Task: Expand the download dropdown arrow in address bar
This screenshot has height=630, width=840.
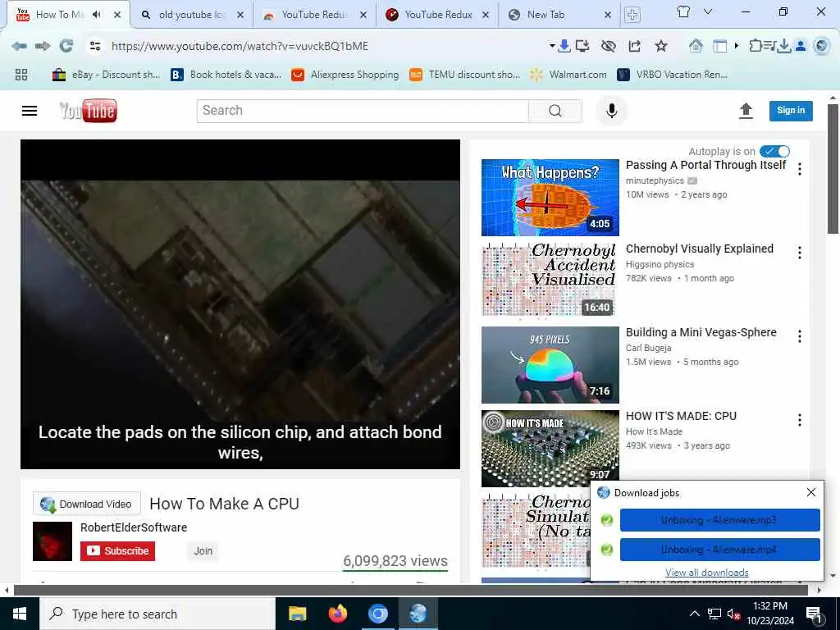Action: coord(552,46)
